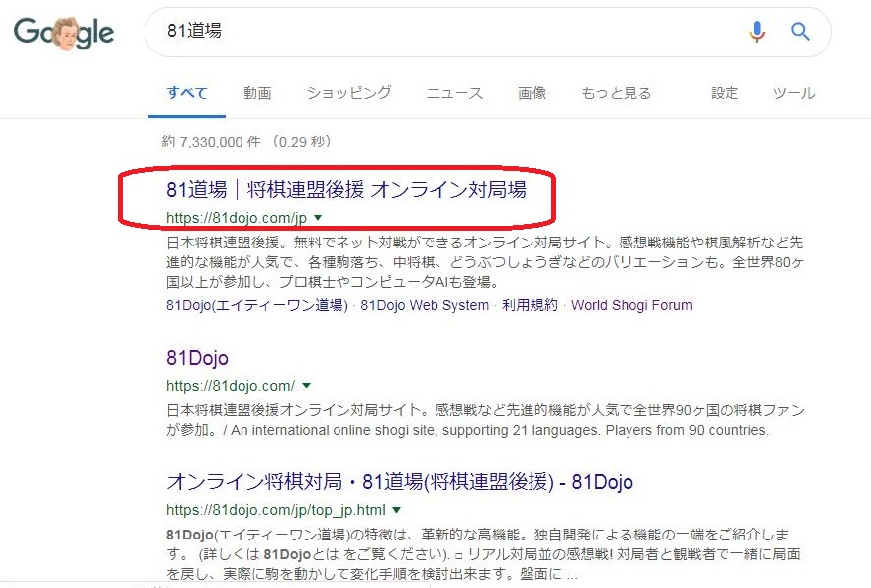Start voice search with microphone icon
The width and height of the screenshot is (871, 588).
(756, 31)
